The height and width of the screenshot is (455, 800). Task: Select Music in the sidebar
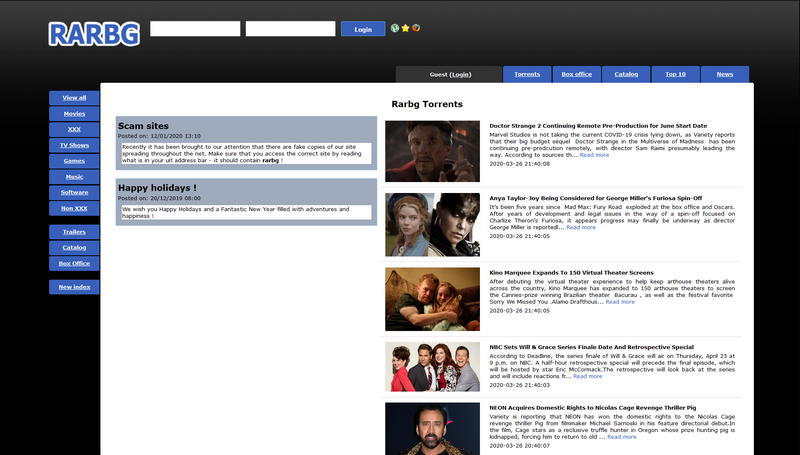74,177
